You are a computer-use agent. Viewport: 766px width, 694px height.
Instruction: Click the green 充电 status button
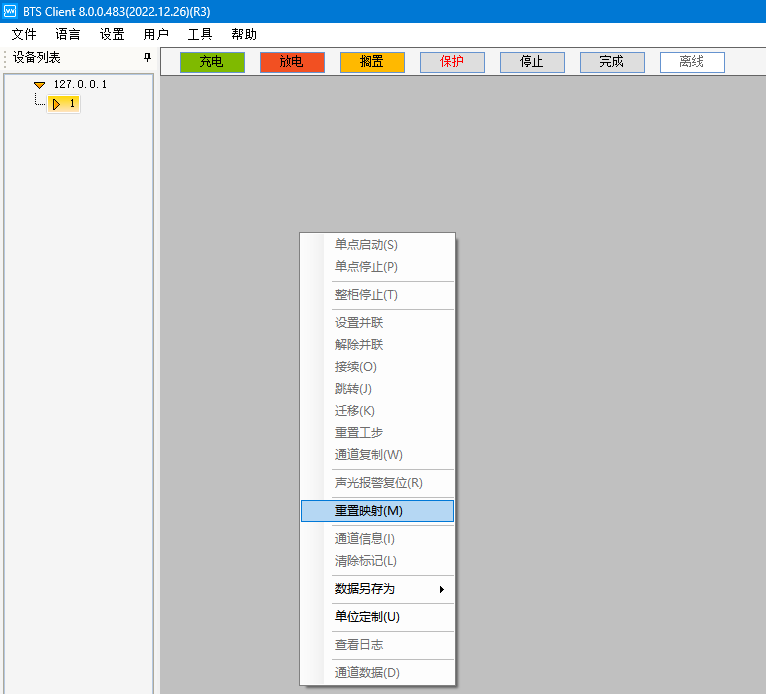[x=212, y=62]
